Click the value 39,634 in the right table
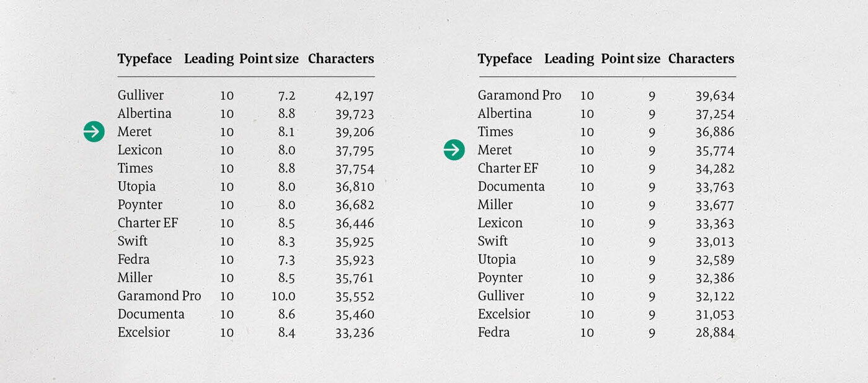 (x=715, y=96)
